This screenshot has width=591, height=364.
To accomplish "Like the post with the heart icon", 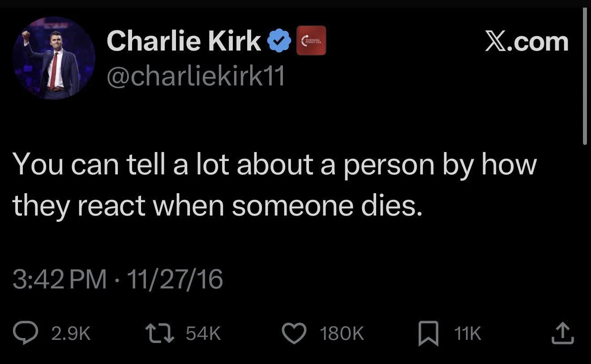I will pyautogui.click(x=294, y=334).
